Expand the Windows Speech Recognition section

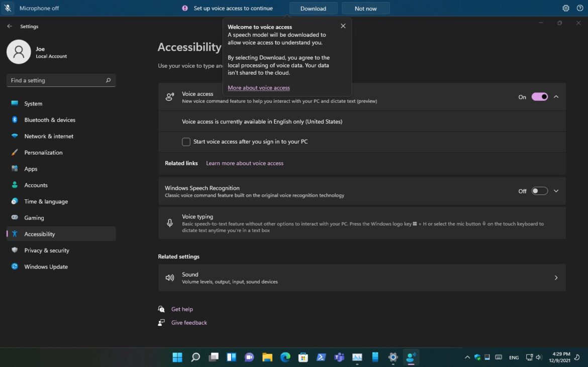(556, 191)
